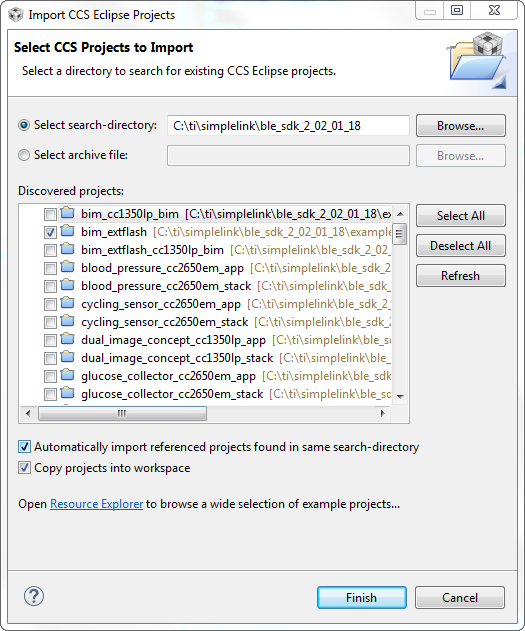
Task: Click the project list scroll down arrow
Action: point(400,396)
